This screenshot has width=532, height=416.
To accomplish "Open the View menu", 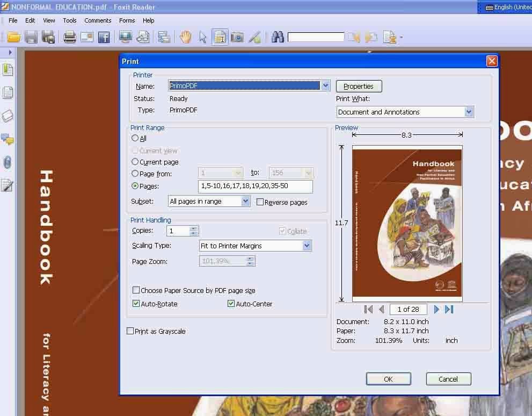I will pos(49,20).
